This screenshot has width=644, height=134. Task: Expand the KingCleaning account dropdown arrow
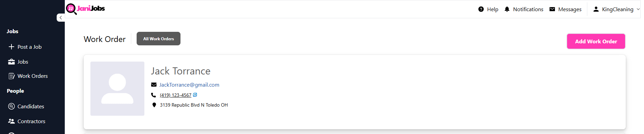tap(638, 9)
